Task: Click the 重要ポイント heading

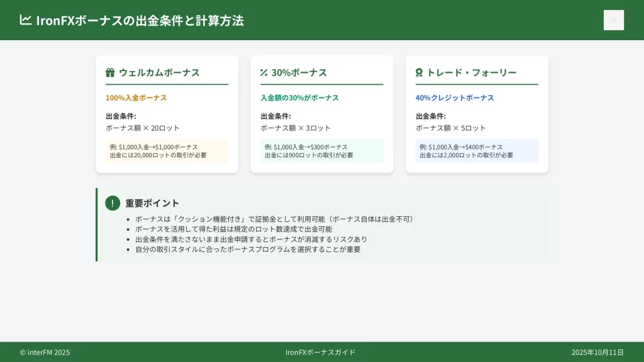Action: pos(152,204)
